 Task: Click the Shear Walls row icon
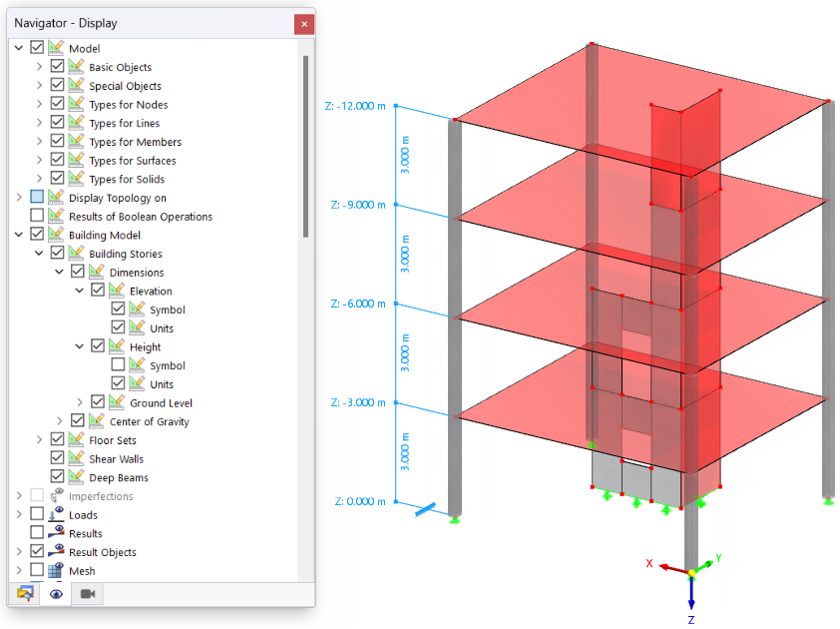pyautogui.click(x=77, y=458)
